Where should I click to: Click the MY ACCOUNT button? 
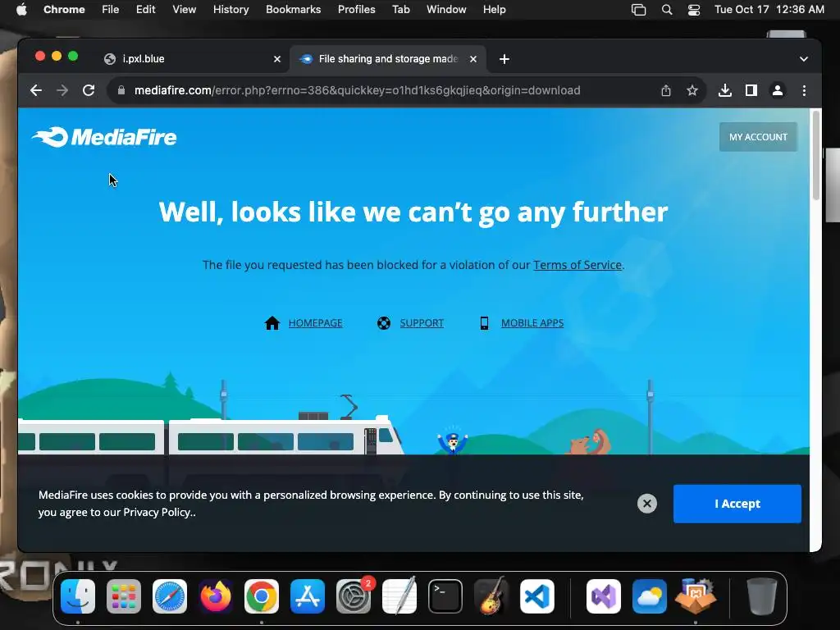coord(758,137)
